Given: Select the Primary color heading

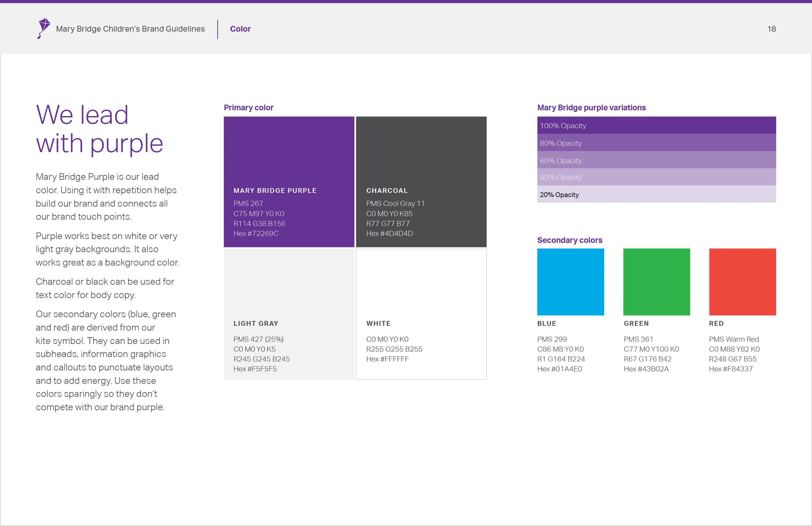Looking at the screenshot, I should point(248,108).
